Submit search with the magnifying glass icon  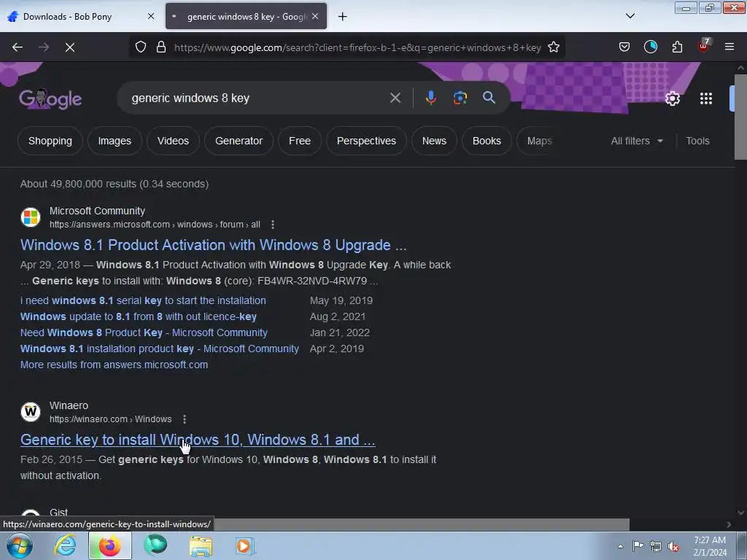[x=489, y=98]
